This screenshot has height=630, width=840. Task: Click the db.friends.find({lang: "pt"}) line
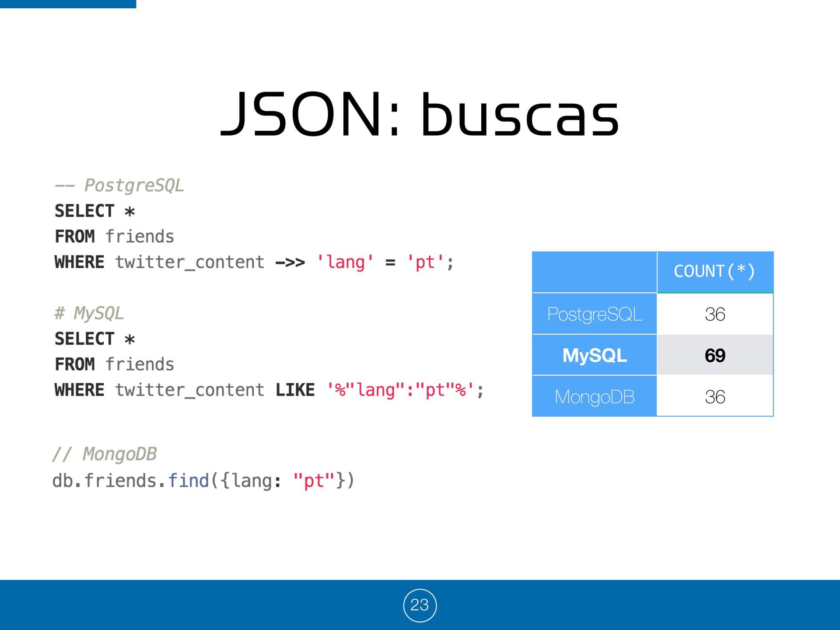[x=203, y=481]
